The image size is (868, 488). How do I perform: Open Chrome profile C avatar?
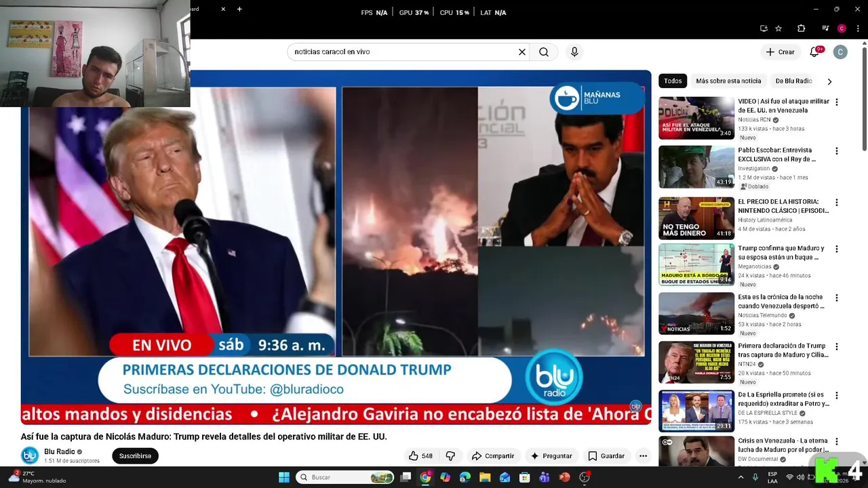coord(842,28)
